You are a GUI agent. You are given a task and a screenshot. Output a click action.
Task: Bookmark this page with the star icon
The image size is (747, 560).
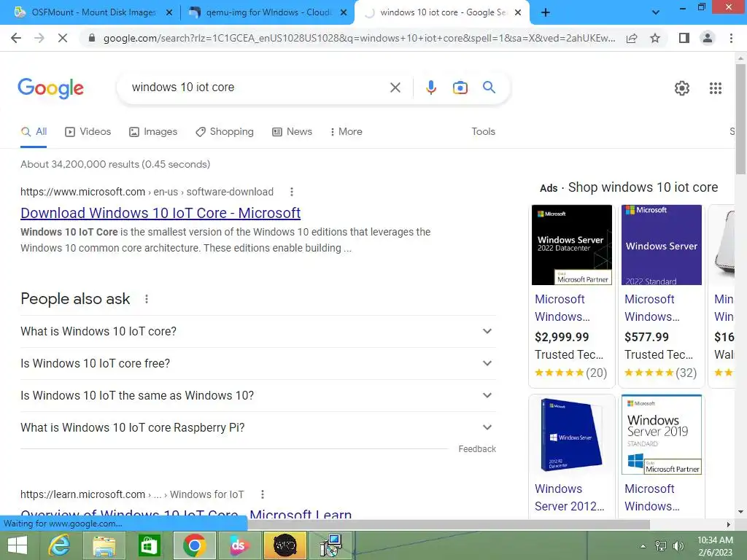click(655, 38)
